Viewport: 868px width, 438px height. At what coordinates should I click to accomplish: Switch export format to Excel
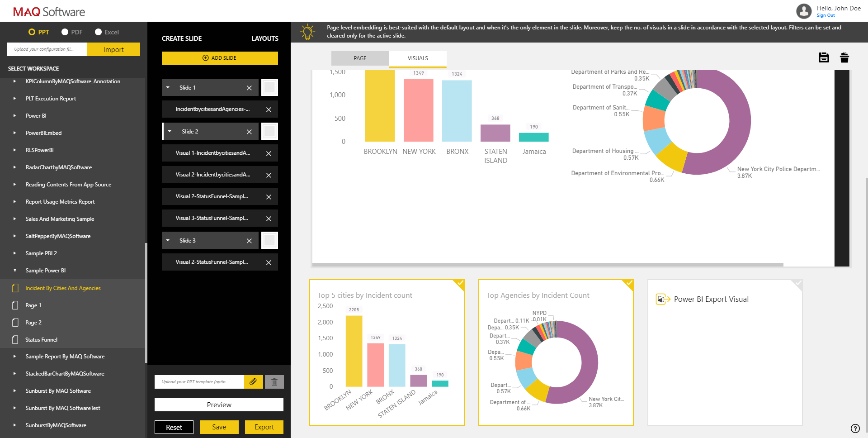click(x=98, y=32)
